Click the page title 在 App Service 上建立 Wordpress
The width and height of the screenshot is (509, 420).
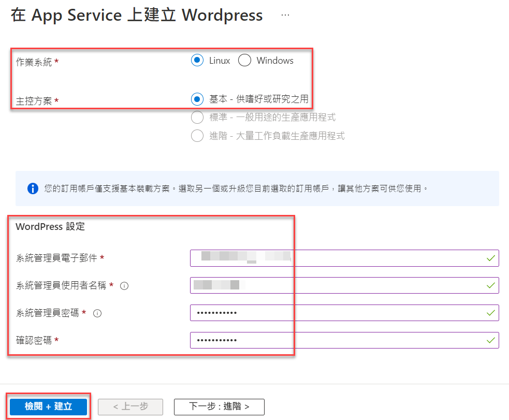click(x=137, y=15)
